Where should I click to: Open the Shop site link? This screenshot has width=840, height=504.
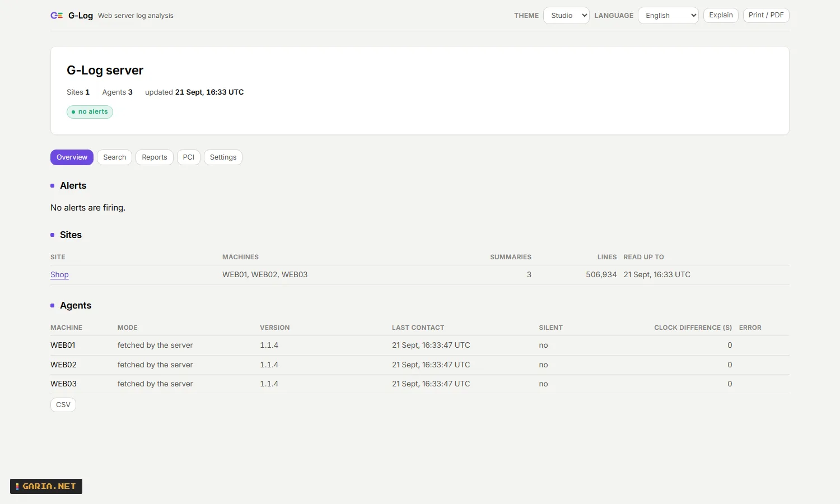click(x=59, y=274)
